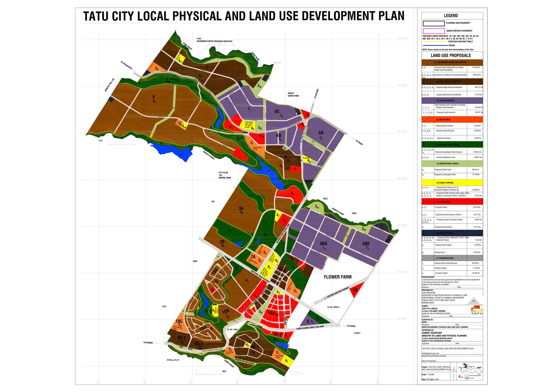Click the Proposed Hotels legend row
Image resolution: width=554 pixels, height=392 pixels.
pyautogui.click(x=452, y=207)
